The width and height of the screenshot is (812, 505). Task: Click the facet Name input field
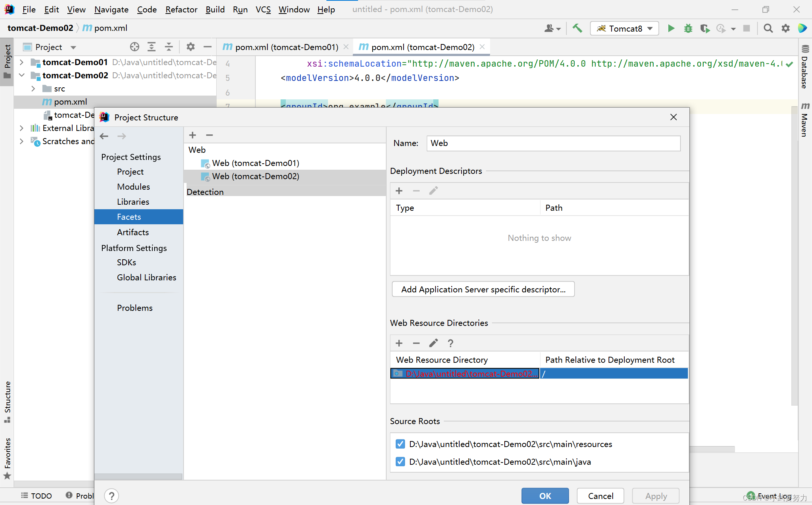tap(553, 143)
